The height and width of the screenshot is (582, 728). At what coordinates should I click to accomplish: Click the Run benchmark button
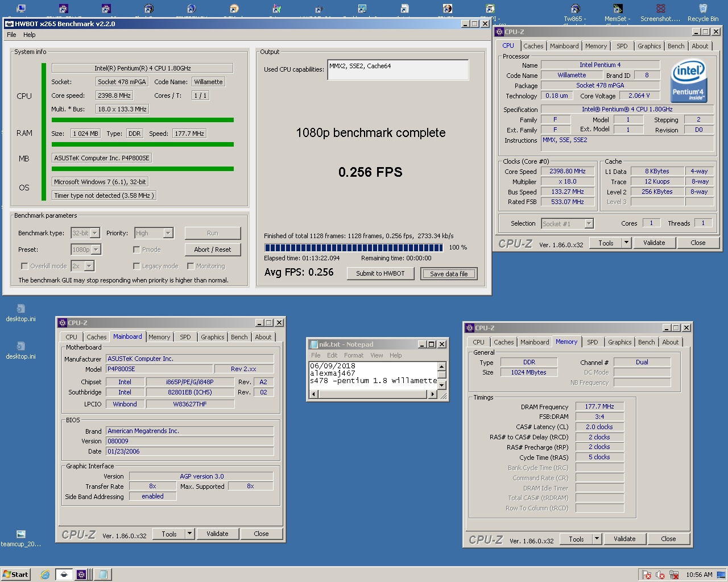213,233
